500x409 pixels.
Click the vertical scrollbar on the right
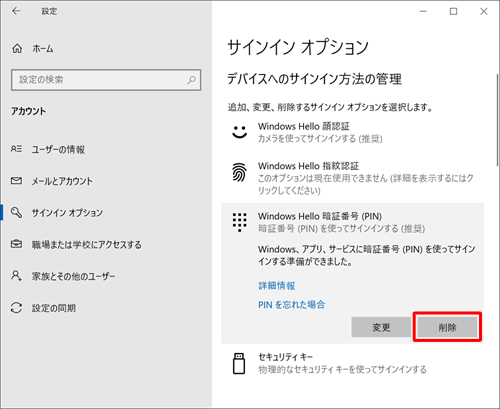497,120
